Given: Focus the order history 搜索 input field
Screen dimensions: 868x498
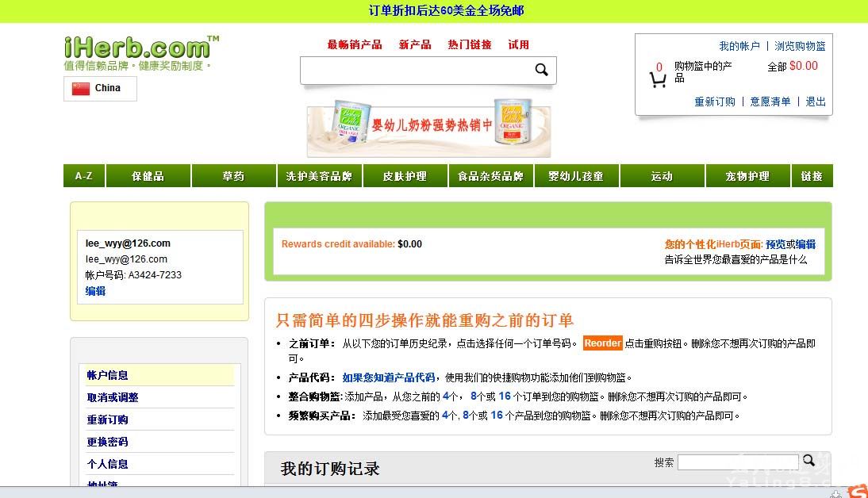Looking at the screenshot, I should tap(738, 462).
